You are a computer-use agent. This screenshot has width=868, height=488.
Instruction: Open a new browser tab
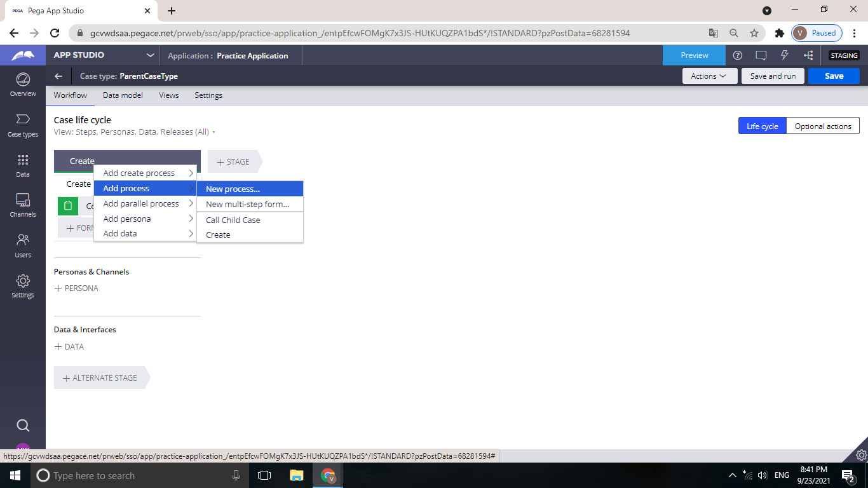point(172,11)
